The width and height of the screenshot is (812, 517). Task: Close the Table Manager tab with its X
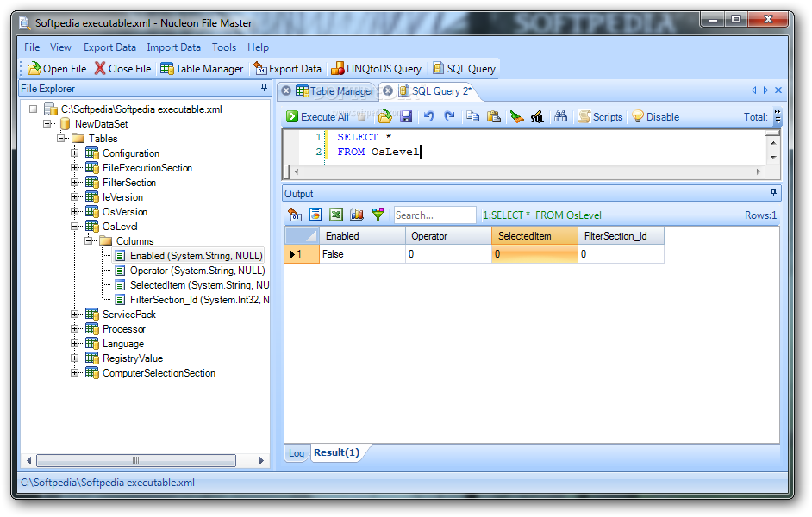pyautogui.click(x=286, y=91)
